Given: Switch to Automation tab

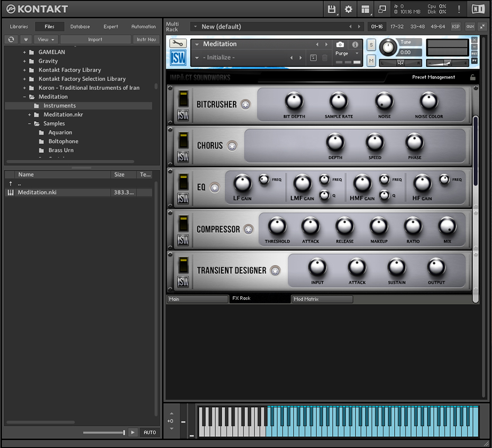Looking at the screenshot, I should click(x=143, y=26).
